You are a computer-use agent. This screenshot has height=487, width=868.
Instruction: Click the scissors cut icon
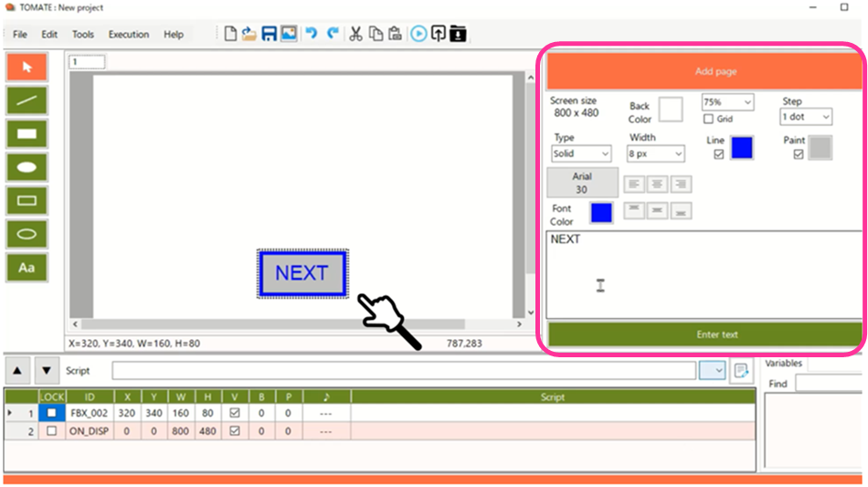click(x=355, y=34)
